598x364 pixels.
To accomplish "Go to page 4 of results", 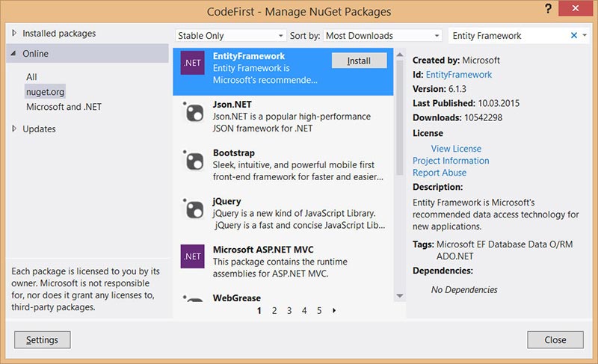I will [x=304, y=311].
